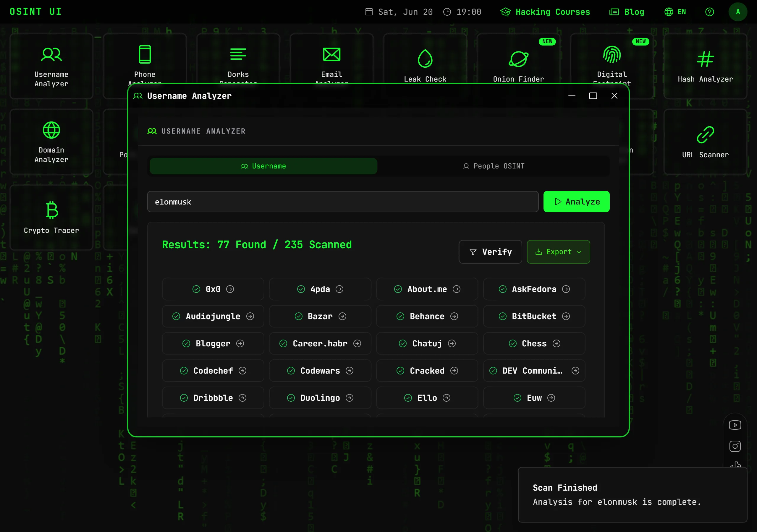Select the Username tab

coord(263,166)
